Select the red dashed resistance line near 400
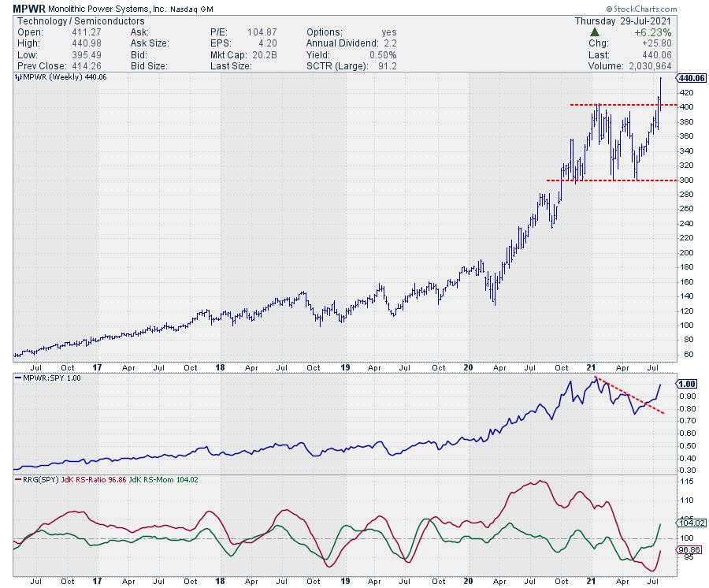This screenshot has height=588, width=709. click(614, 105)
